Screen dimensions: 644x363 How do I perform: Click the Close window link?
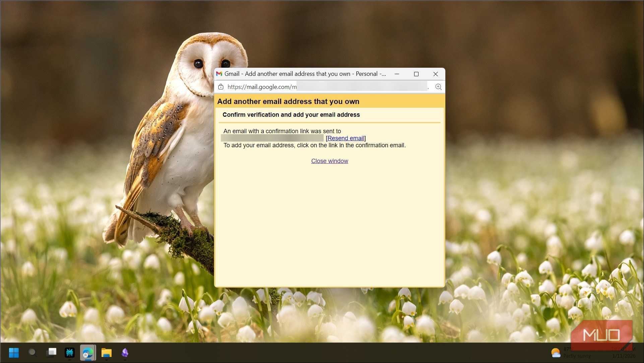pyautogui.click(x=329, y=161)
